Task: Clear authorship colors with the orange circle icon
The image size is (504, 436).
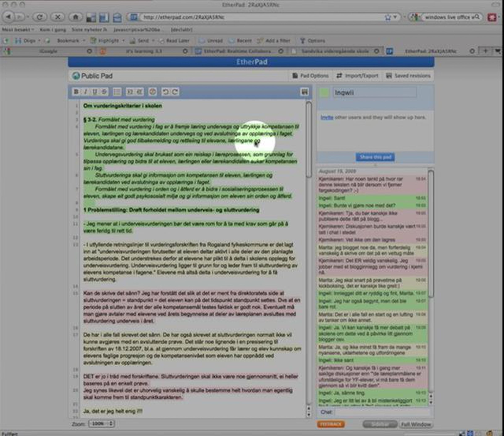Action: 152,92
